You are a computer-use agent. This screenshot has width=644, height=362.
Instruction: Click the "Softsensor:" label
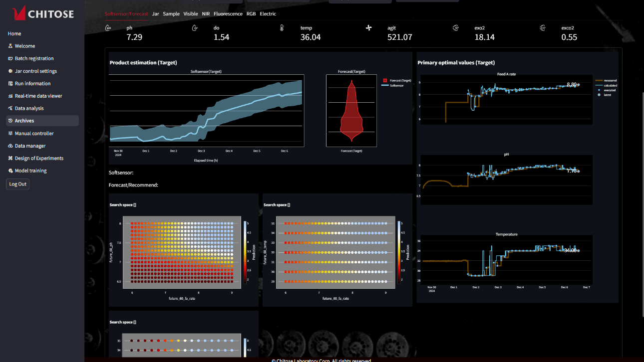121,173
